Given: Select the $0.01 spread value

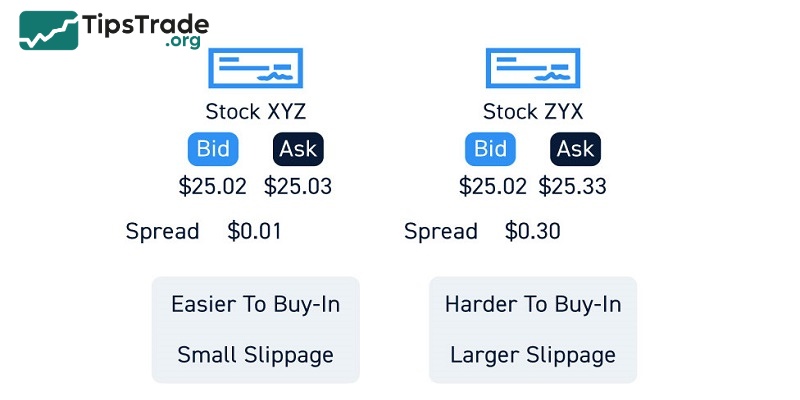Looking at the screenshot, I should pyautogui.click(x=255, y=232).
